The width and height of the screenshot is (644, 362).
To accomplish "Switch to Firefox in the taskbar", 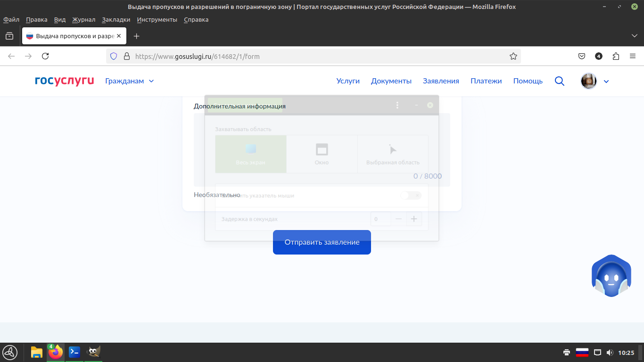I will (56, 352).
